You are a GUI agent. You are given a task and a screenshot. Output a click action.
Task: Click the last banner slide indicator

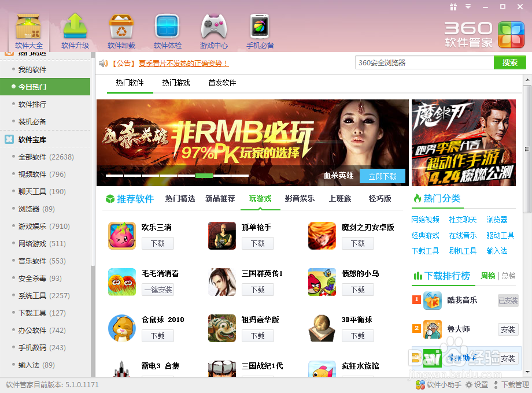tap(240, 176)
